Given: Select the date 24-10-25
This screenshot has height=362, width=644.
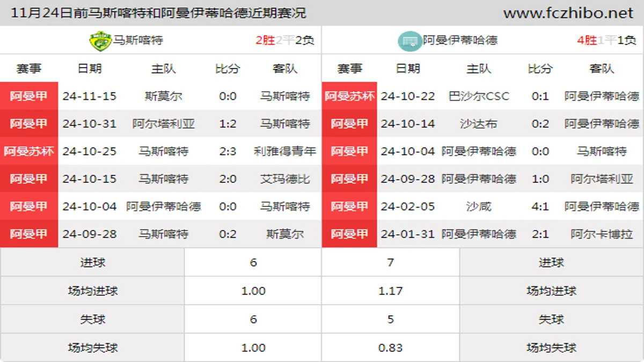Looking at the screenshot, I should 89,151.
